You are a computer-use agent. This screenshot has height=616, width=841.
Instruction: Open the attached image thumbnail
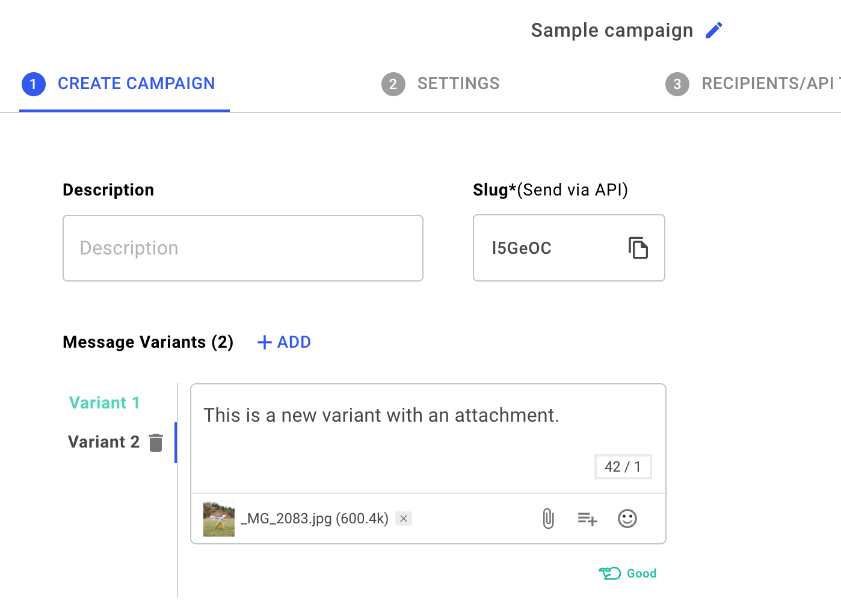[x=219, y=519]
